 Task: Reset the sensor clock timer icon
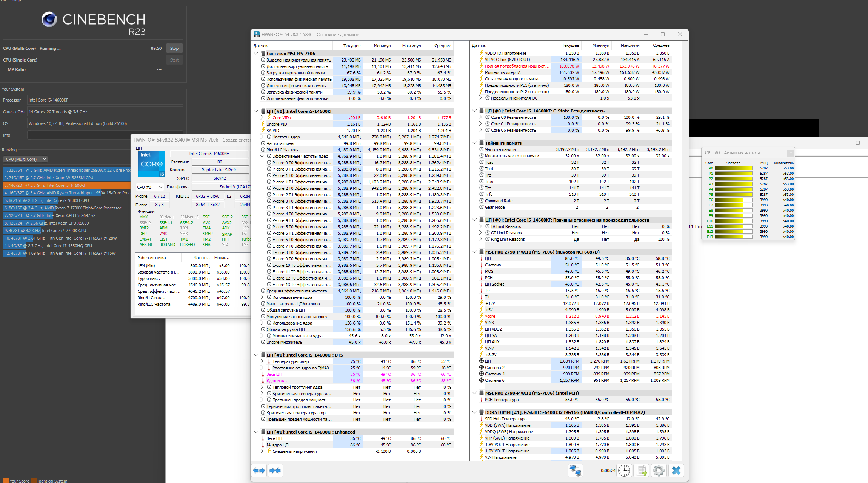click(624, 471)
